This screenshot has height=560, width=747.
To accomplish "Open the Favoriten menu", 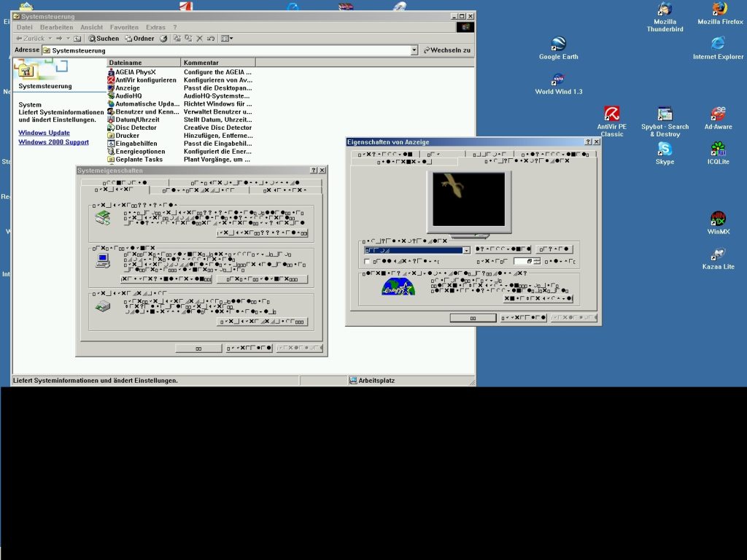I will [124, 27].
